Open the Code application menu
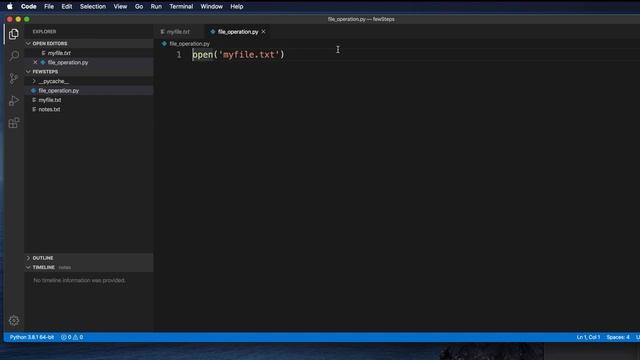Viewport: 640px width, 360px height. tap(29, 7)
